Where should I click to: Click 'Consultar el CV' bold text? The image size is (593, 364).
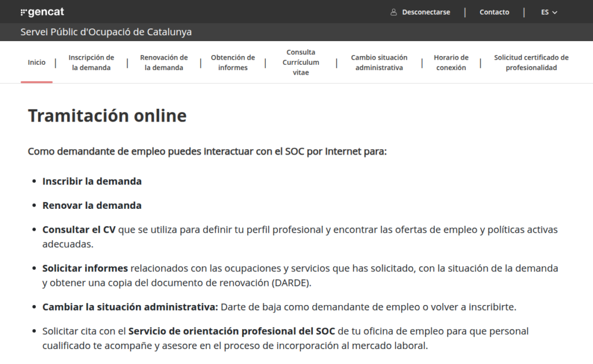click(79, 230)
